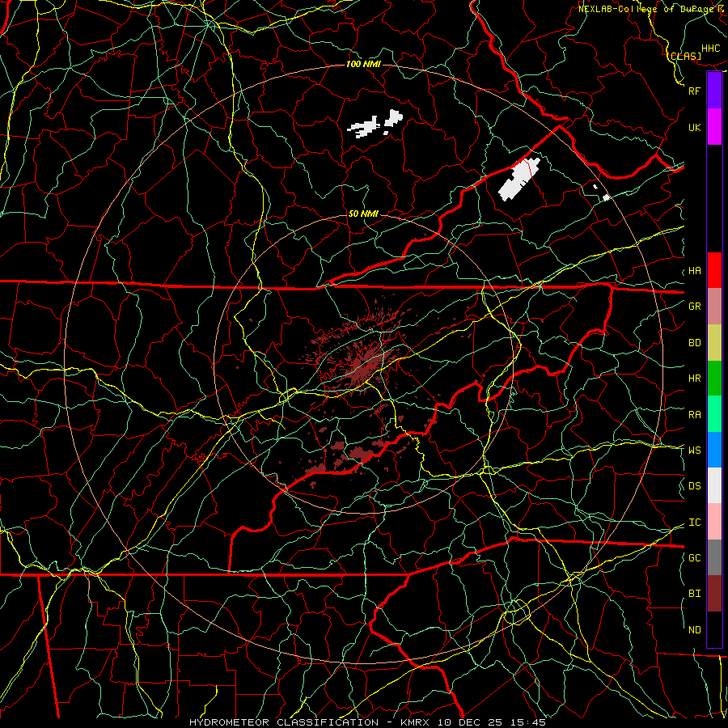Click the GC legend label
The width and height of the screenshot is (728, 728).
[x=695, y=558]
